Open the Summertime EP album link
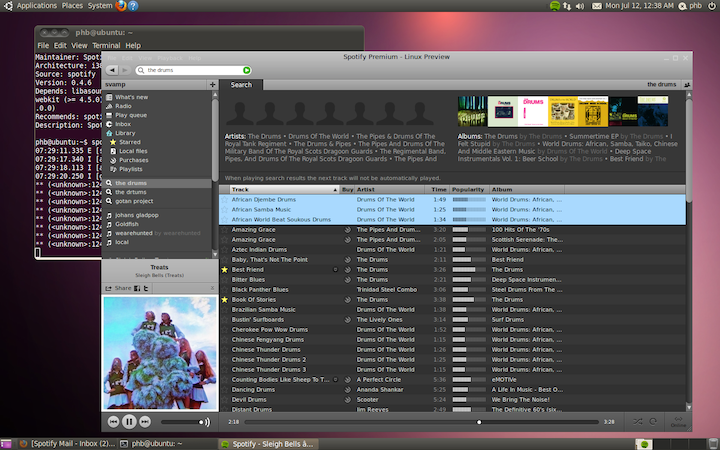Screen dimensions: 720x450 pyautogui.click(x=594, y=136)
